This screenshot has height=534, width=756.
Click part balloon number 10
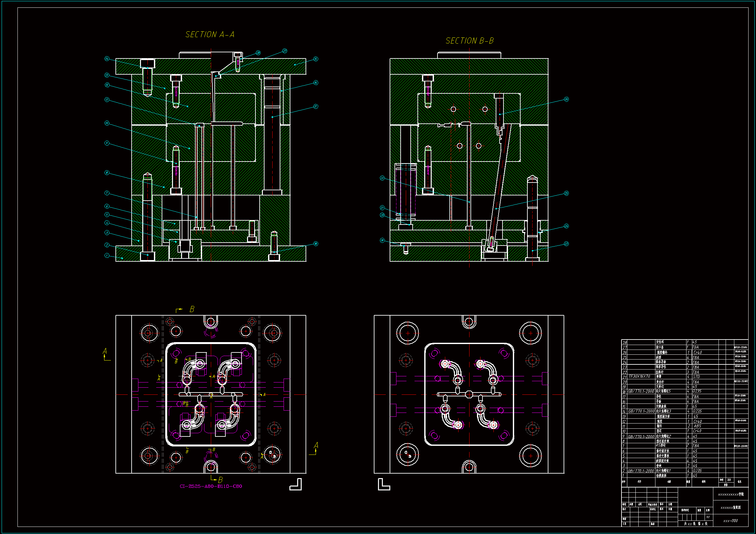pyautogui.click(x=107, y=123)
